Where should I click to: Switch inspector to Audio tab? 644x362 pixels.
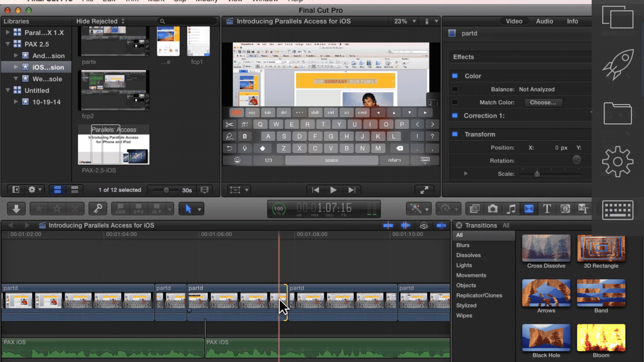click(x=544, y=21)
